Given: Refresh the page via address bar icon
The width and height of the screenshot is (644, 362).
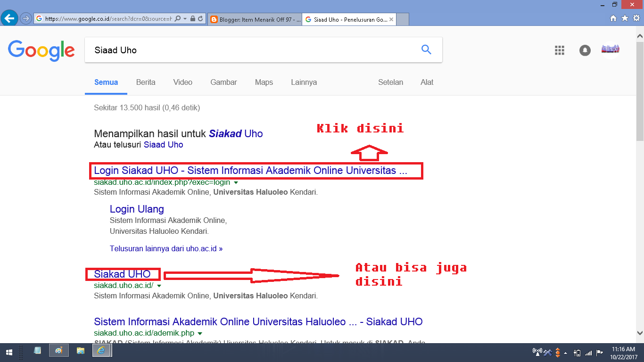Looking at the screenshot, I should pos(201,19).
